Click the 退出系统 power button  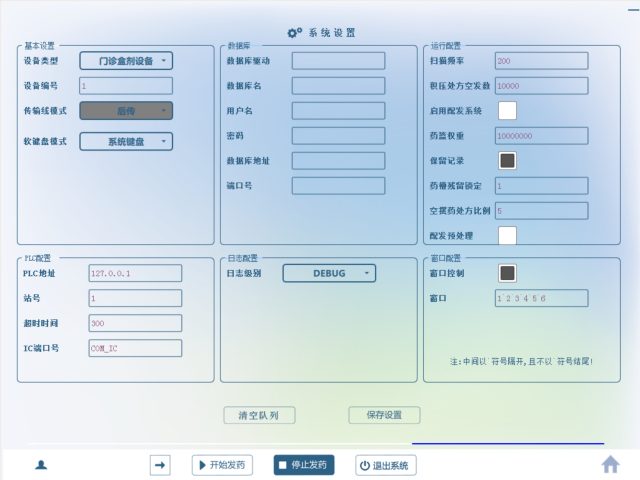pyautogui.click(x=386, y=465)
